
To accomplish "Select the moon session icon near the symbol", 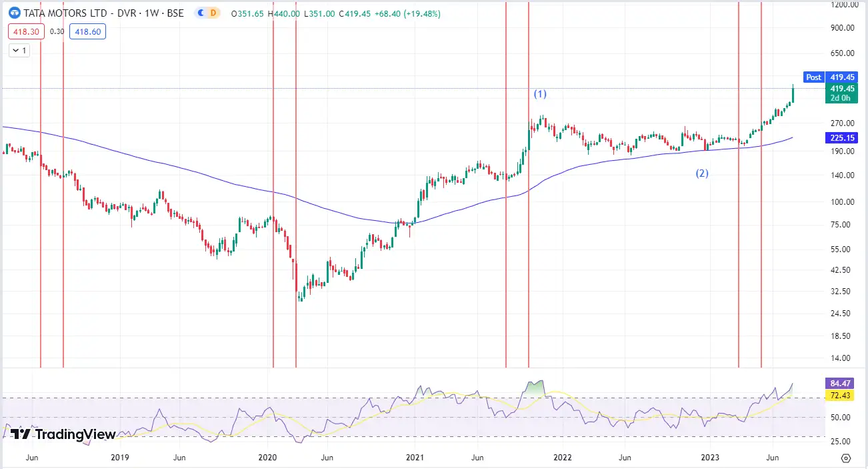I will (x=200, y=13).
